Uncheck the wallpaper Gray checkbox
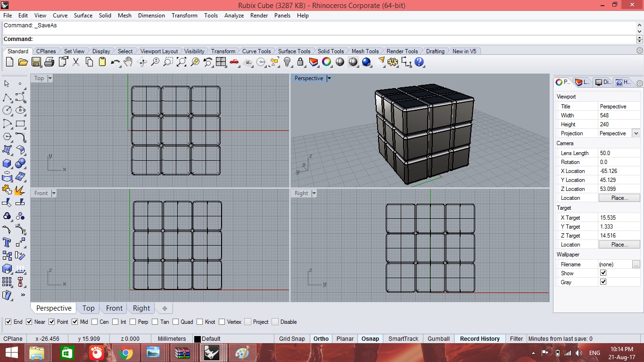644x362 pixels. pyautogui.click(x=603, y=282)
